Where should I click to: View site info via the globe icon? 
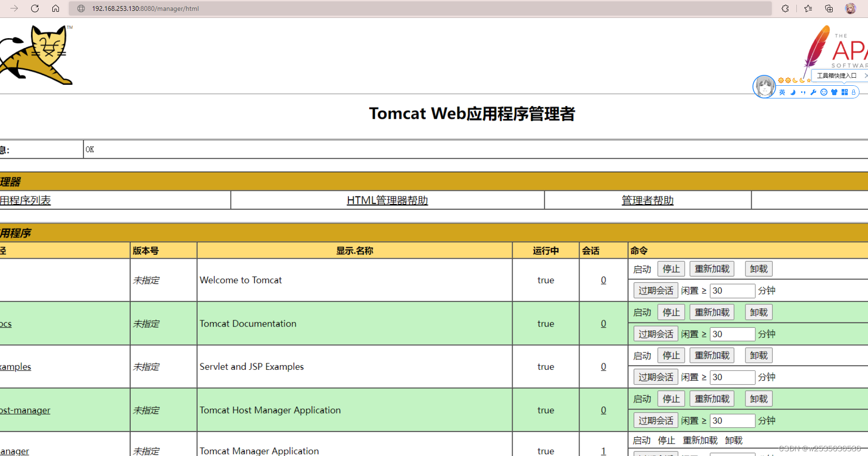[x=81, y=8]
